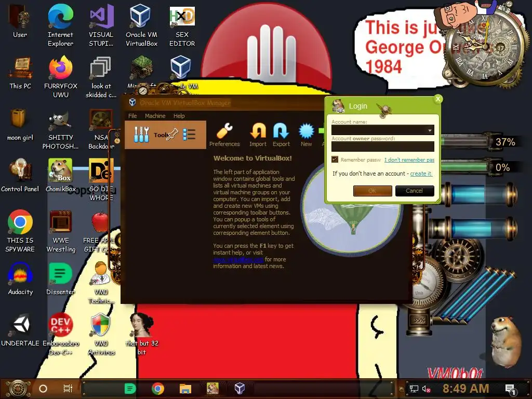Screen dimensions: 532x399
Task: Click OK in the Login dialog
Action: click(x=373, y=191)
